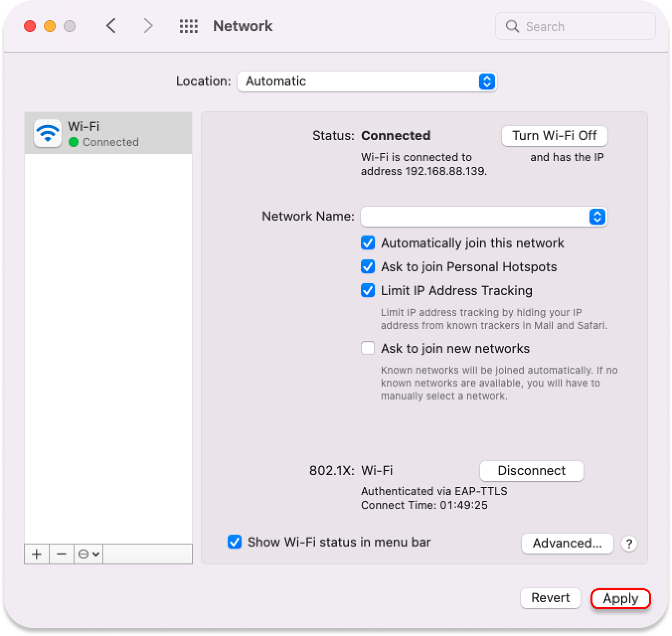This screenshot has height=636, width=672.
Task: Click the Advanced... button
Action: click(x=567, y=544)
